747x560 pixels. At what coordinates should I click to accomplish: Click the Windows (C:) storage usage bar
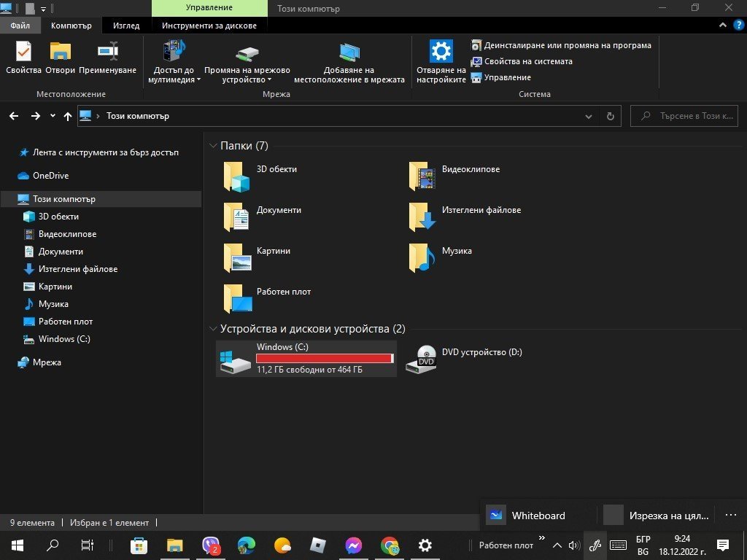(325, 358)
